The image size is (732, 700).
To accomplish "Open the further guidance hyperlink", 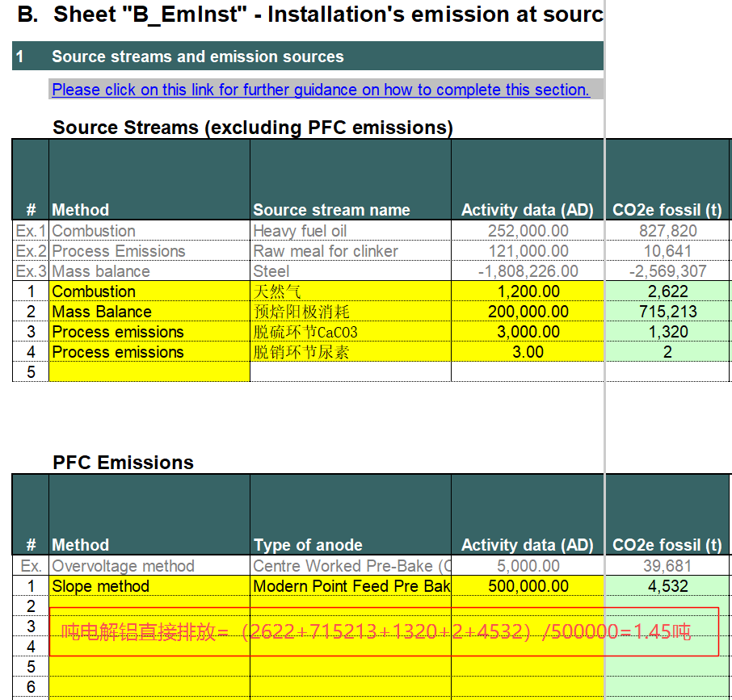I will click(320, 90).
